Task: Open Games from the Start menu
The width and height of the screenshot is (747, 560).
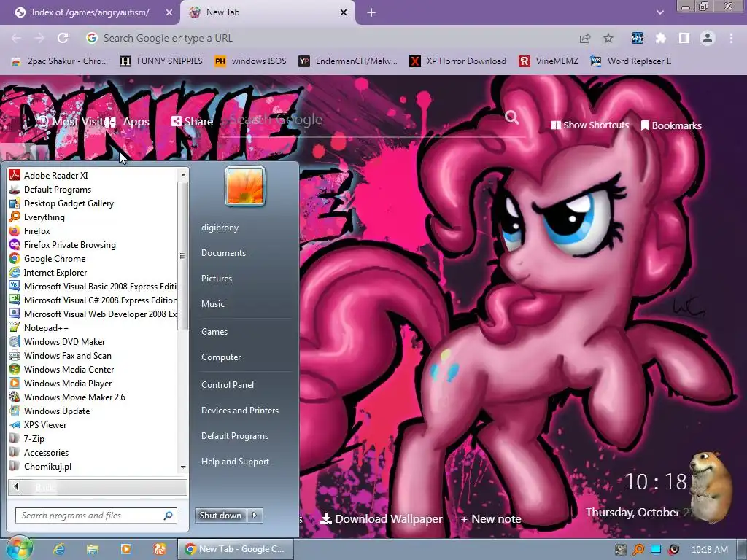Action: tap(214, 332)
